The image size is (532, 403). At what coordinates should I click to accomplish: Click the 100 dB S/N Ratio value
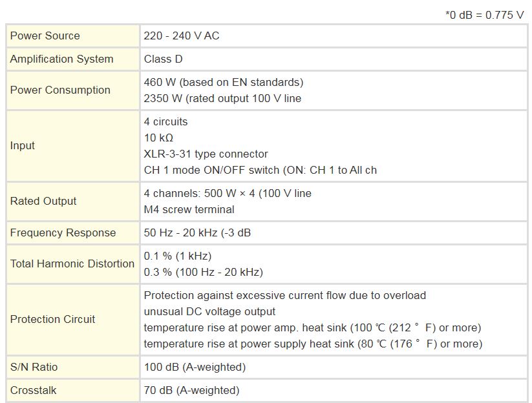pos(195,367)
